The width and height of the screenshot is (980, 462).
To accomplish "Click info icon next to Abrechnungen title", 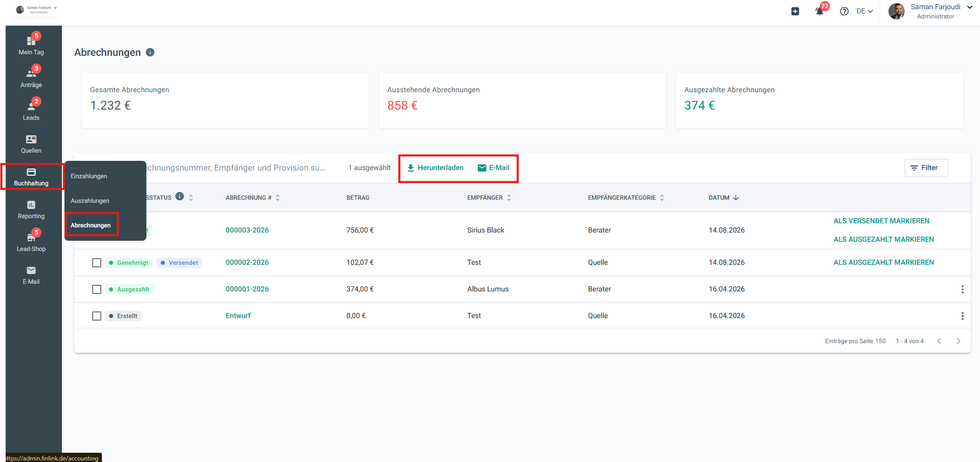I will (x=150, y=52).
